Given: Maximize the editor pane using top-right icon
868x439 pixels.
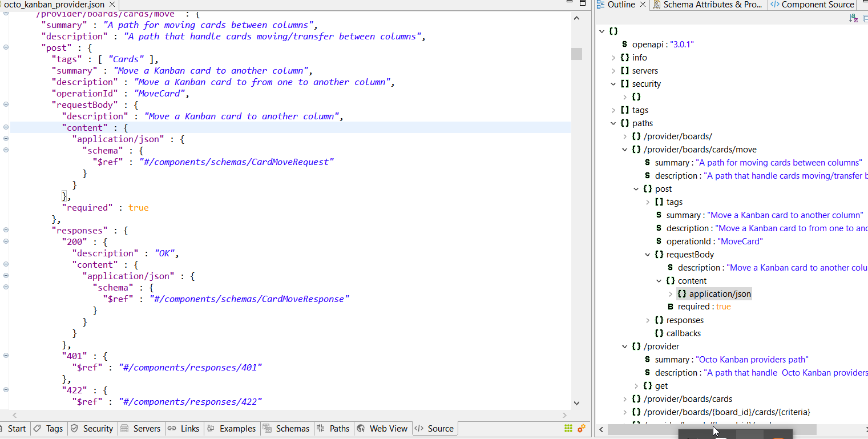Looking at the screenshot, I should pyautogui.click(x=583, y=3).
